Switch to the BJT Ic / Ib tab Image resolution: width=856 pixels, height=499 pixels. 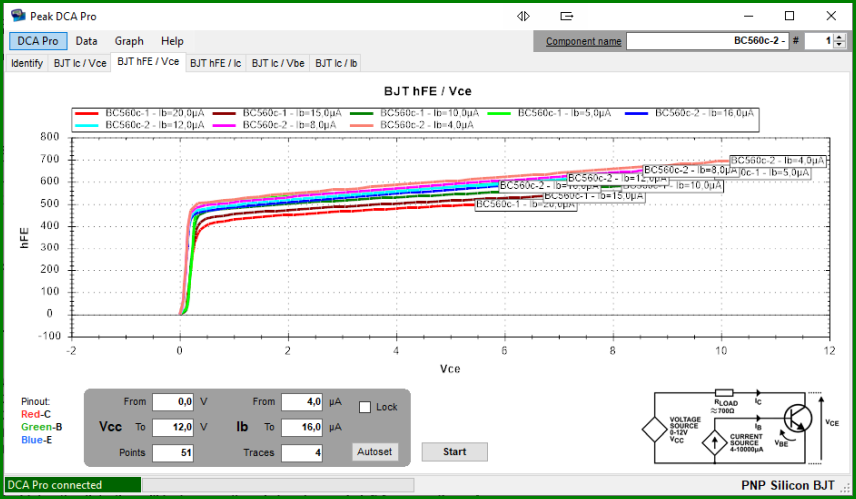[336, 63]
